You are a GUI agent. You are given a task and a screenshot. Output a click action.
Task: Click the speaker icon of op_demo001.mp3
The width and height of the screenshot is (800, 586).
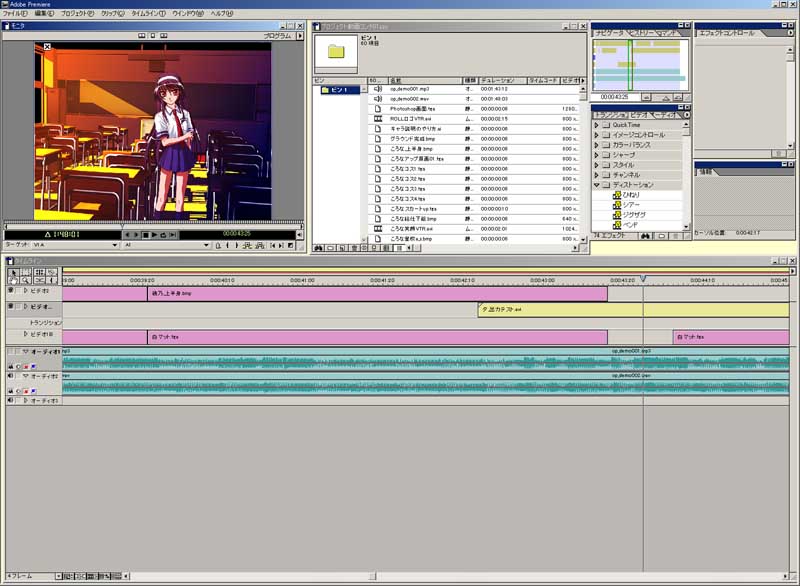click(x=378, y=89)
